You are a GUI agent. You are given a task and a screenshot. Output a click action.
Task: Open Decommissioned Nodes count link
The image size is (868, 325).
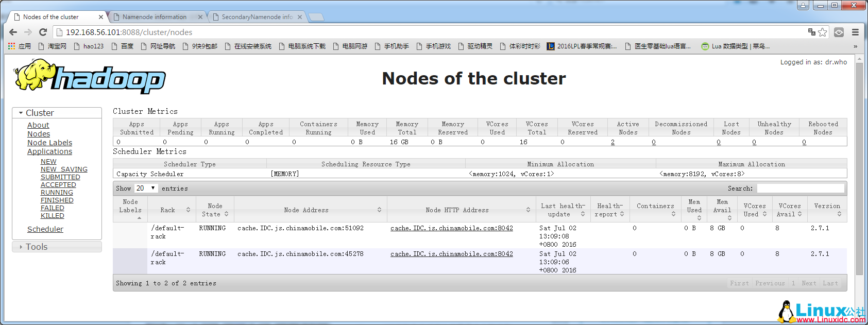click(x=654, y=142)
